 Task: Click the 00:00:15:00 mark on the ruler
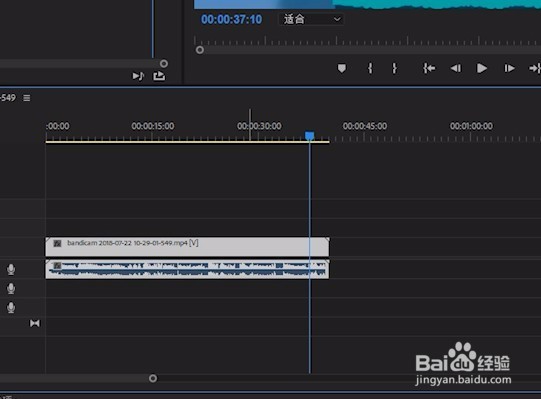click(153, 126)
